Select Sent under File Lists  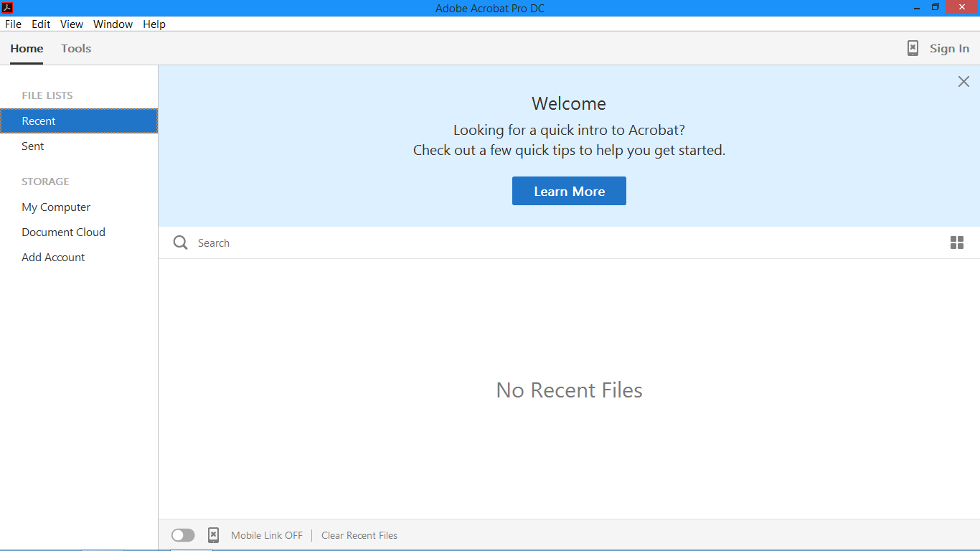32,146
